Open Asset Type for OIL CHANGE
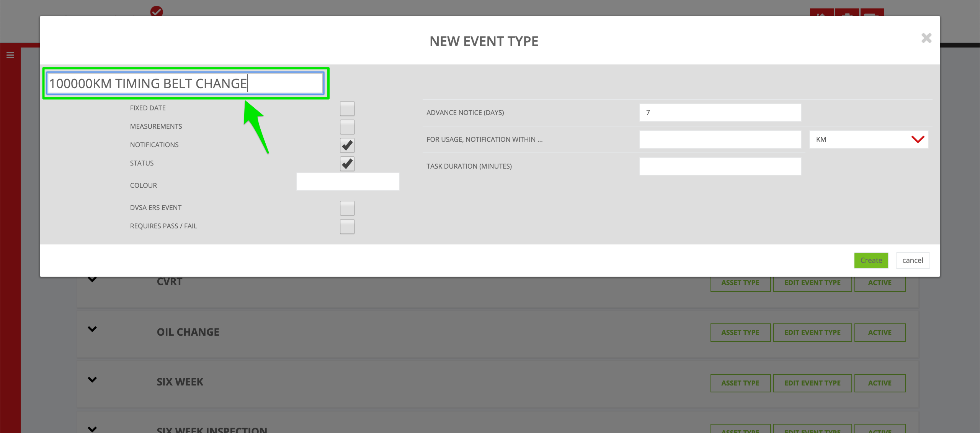Viewport: 980px width, 433px height. (740, 333)
